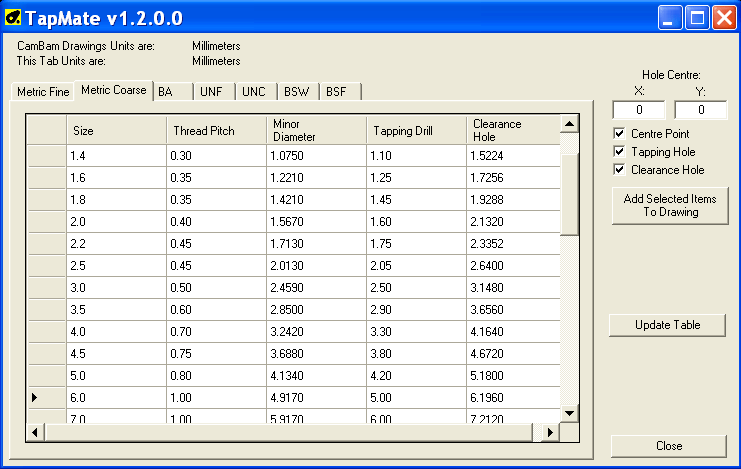Select row header for size 1.4

click(46, 156)
